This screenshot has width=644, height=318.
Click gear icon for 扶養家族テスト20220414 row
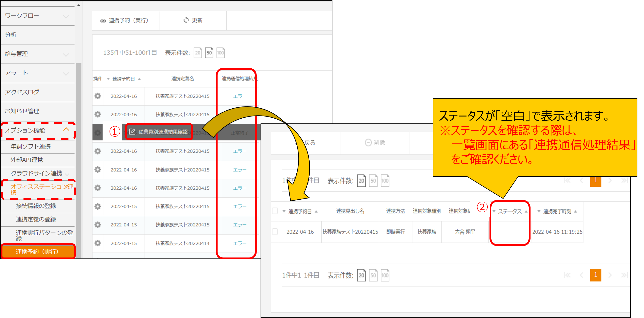click(97, 243)
